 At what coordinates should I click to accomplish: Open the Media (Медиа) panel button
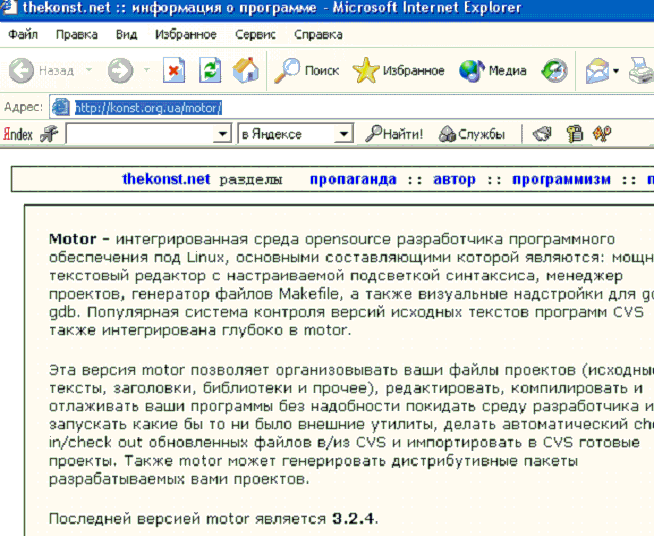tap(493, 71)
